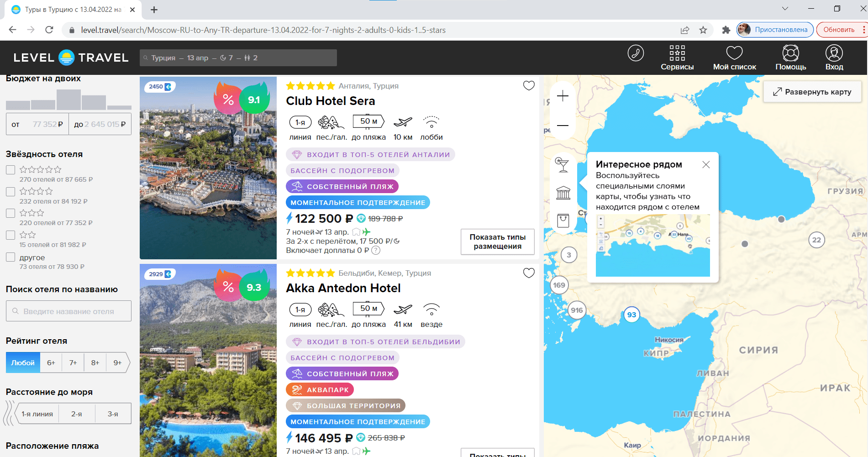Screen dimensions: 868x457
Task: Share this page via address bar icon
Action: click(684, 30)
